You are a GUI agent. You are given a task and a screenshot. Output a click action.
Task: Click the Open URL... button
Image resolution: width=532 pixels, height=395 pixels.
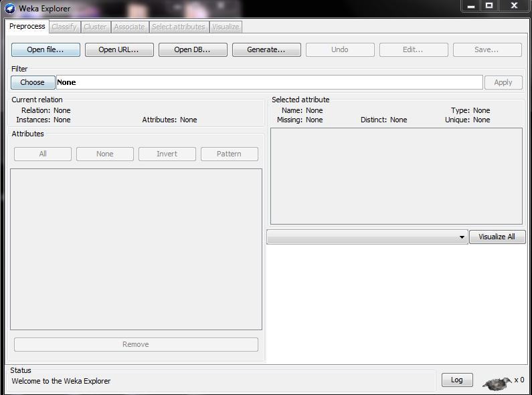coord(118,49)
